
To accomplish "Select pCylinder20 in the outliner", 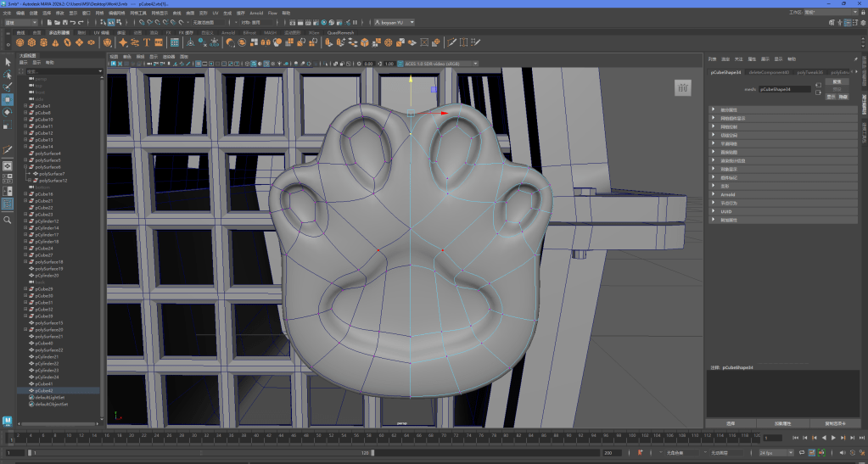I will (x=46, y=276).
